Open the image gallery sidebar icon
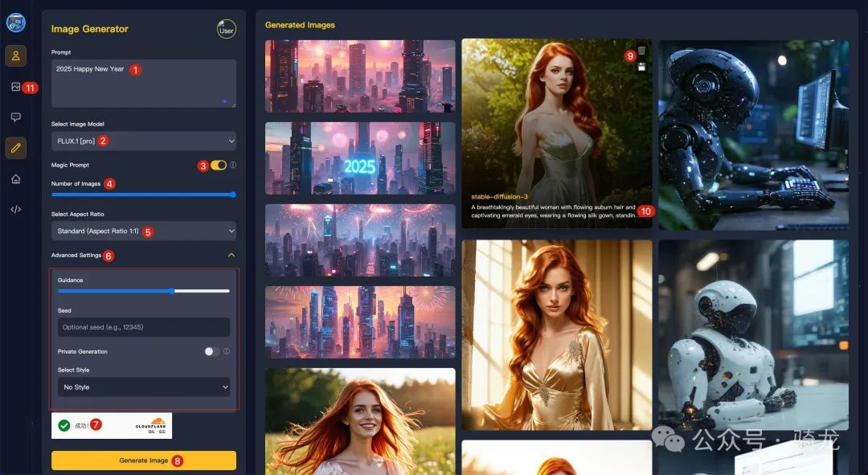868x475 pixels. [x=15, y=87]
